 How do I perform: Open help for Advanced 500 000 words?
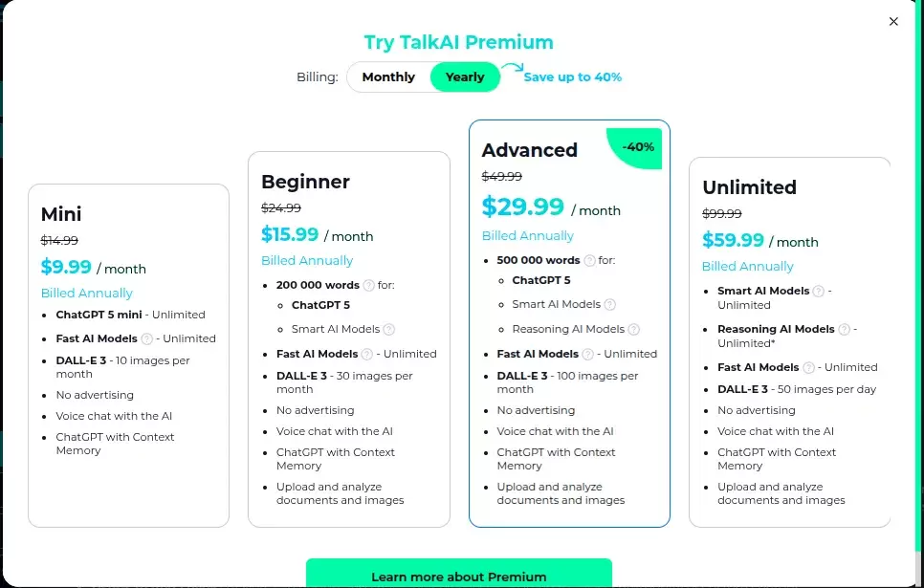click(589, 260)
